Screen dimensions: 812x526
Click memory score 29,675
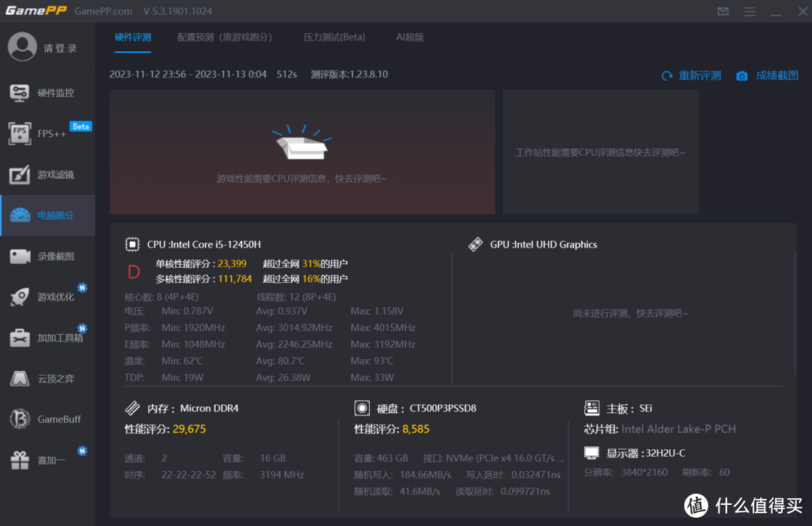[189, 429]
